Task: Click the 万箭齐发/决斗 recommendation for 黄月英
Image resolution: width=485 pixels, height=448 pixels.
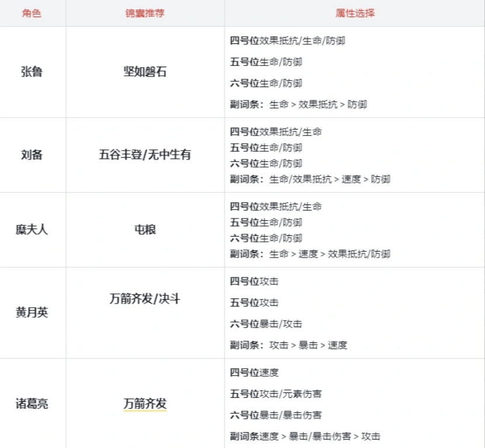Action: coord(145,299)
